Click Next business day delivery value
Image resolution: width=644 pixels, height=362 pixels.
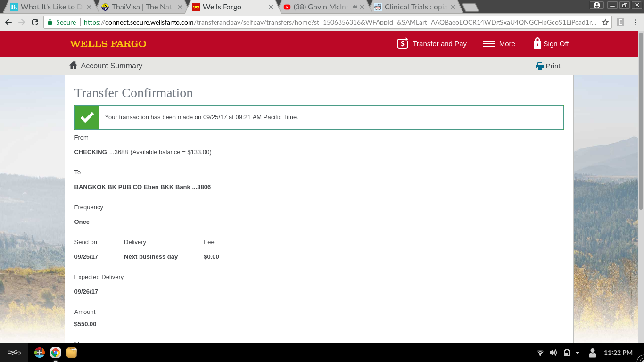(151, 257)
